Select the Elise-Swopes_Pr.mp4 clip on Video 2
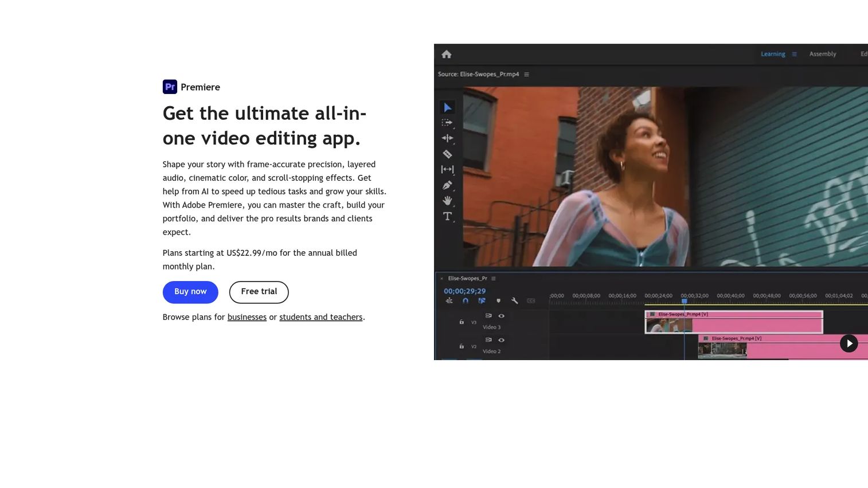The width and height of the screenshot is (868, 488). [x=783, y=347]
